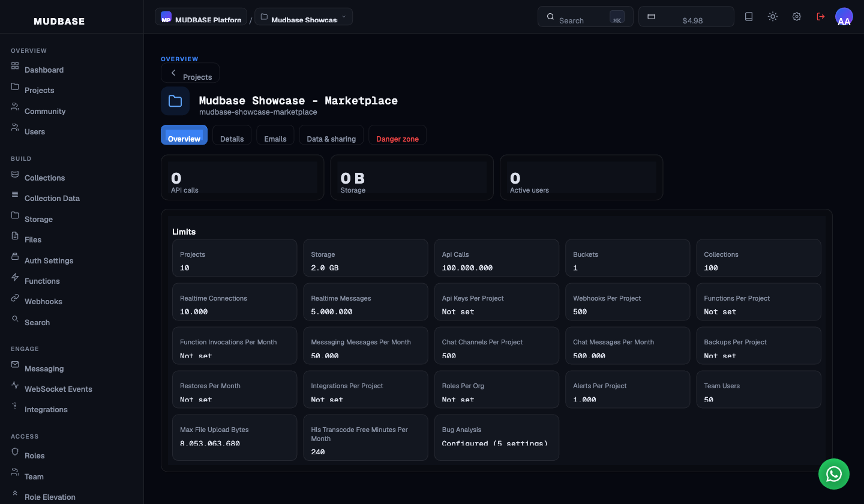Viewport: 864px width, 504px height.
Task: Click the Community people icon
Action: click(15, 107)
